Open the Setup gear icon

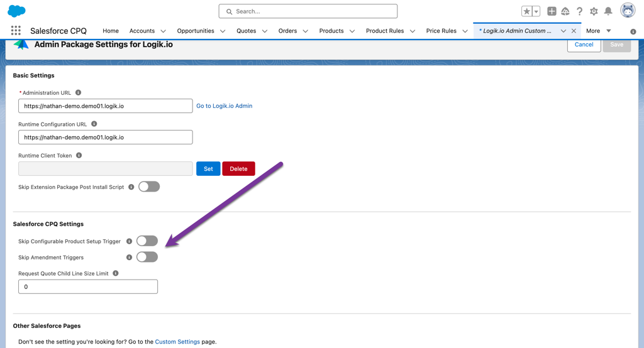click(x=594, y=11)
